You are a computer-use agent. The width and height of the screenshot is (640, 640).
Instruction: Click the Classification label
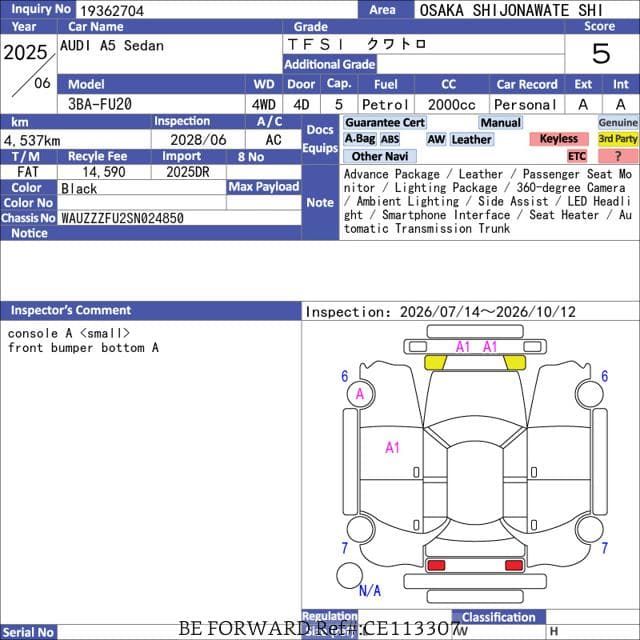click(x=498, y=617)
